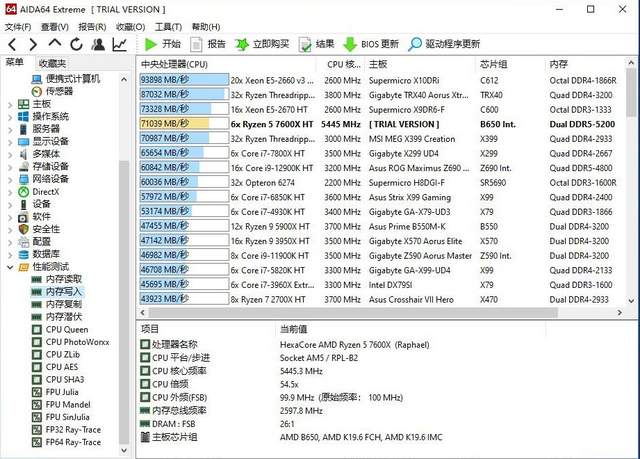
Task: Expand the DirectX tree node
Action: pyautogui.click(x=10, y=193)
